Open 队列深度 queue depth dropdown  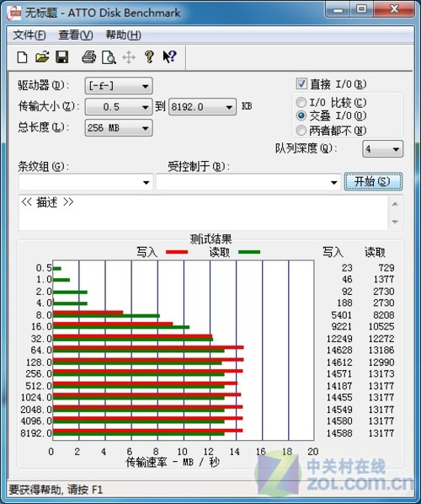click(x=382, y=149)
